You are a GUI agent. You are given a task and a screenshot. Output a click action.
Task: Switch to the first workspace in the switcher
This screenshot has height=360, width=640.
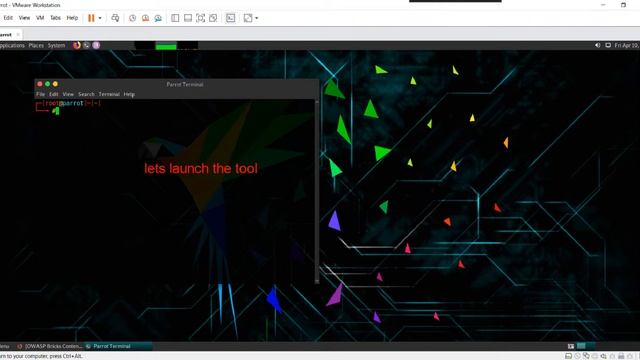coord(581,346)
